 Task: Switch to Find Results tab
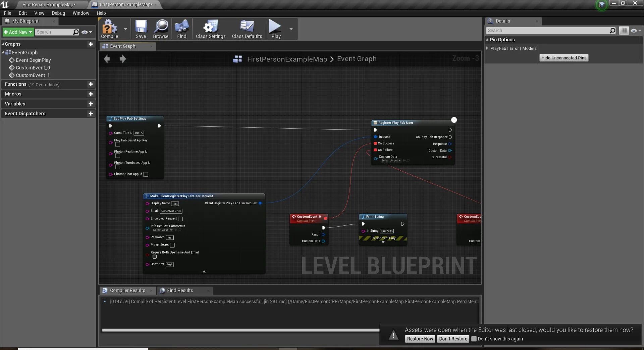(x=180, y=291)
